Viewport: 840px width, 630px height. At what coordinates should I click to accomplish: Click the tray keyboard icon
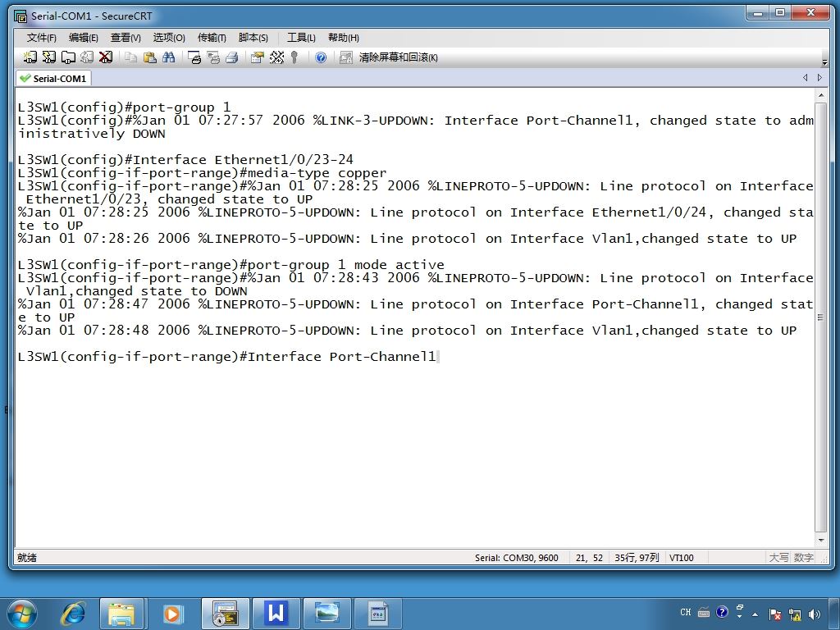point(704,612)
